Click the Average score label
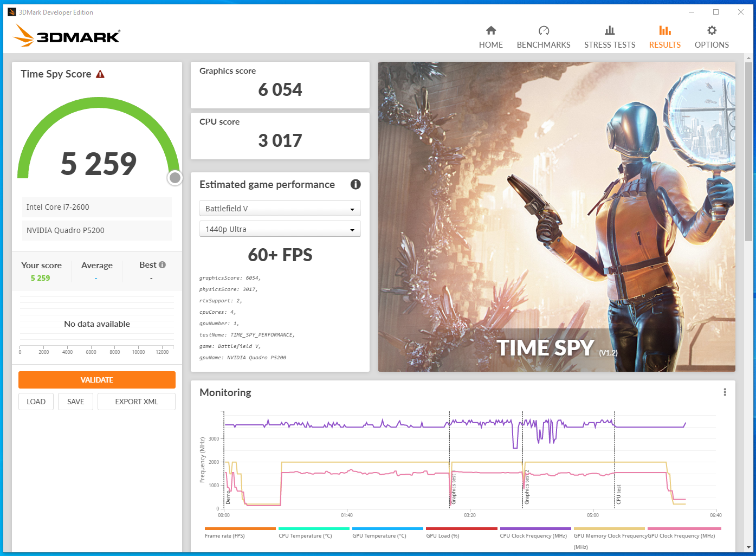The height and width of the screenshot is (556, 756). [x=97, y=266]
